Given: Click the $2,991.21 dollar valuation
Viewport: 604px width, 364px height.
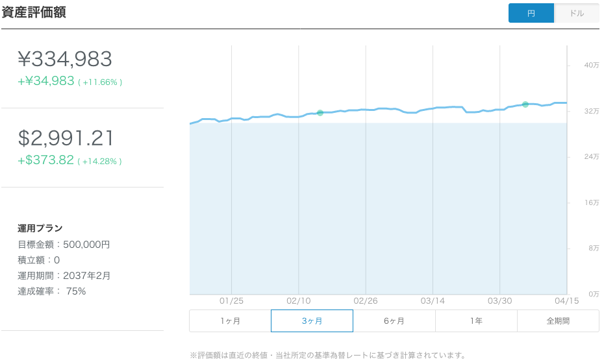Looking at the screenshot, I should click(x=66, y=138).
